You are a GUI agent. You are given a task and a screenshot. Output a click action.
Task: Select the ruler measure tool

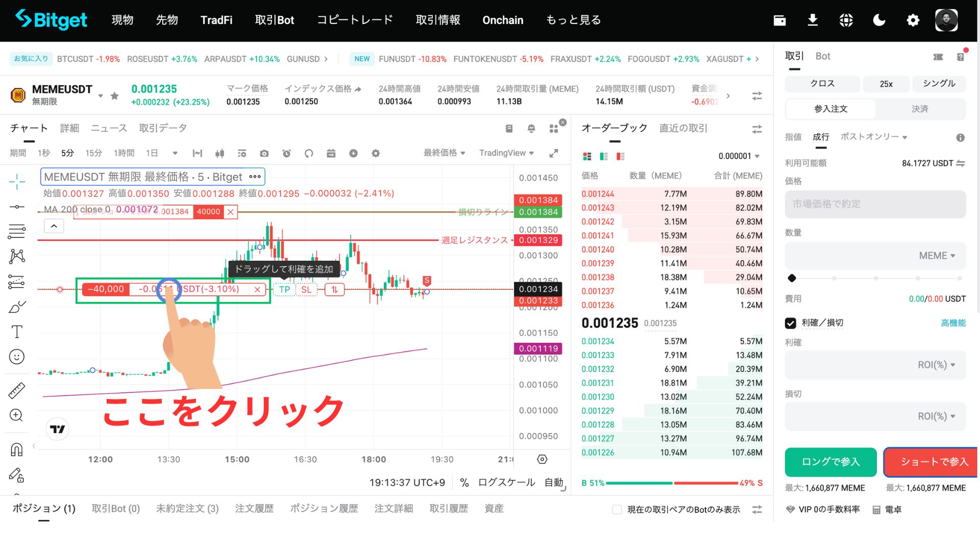click(17, 391)
